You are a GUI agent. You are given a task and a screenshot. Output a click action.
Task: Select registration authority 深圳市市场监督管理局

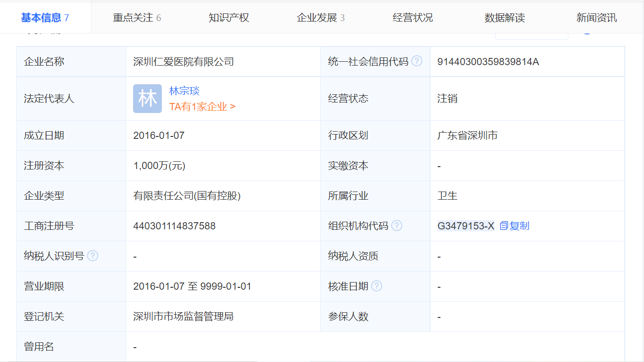183,316
